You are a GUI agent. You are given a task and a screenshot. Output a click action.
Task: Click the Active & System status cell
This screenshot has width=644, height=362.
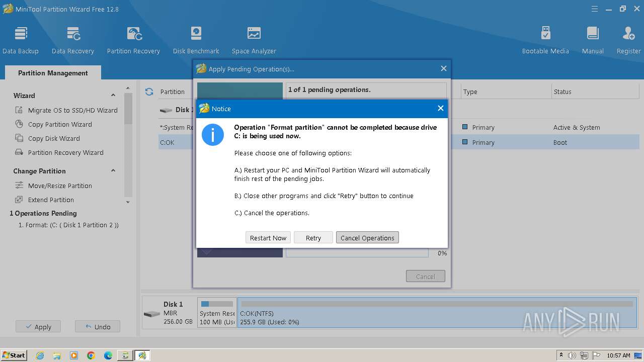(577, 127)
